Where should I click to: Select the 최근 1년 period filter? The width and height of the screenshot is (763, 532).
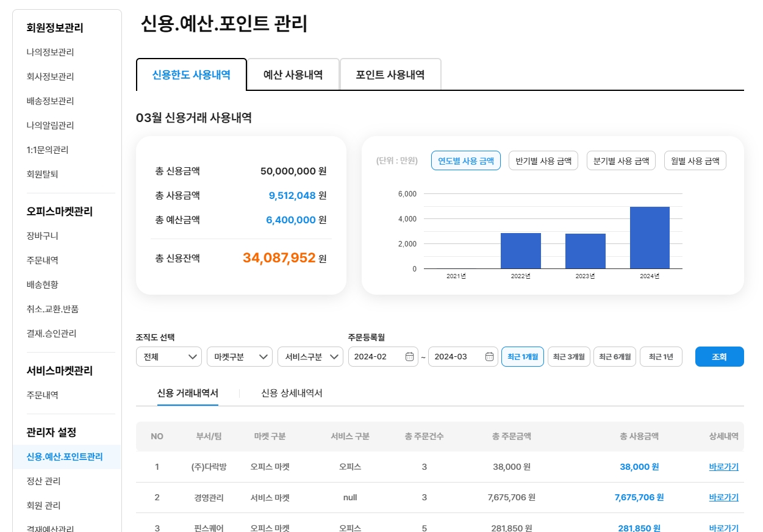pos(661,357)
